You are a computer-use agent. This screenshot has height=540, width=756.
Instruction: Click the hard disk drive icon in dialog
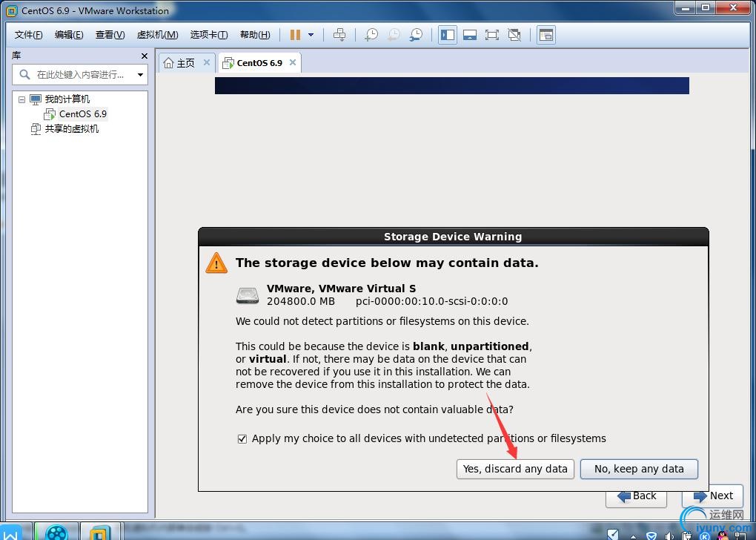pyautogui.click(x=248, y=295)
